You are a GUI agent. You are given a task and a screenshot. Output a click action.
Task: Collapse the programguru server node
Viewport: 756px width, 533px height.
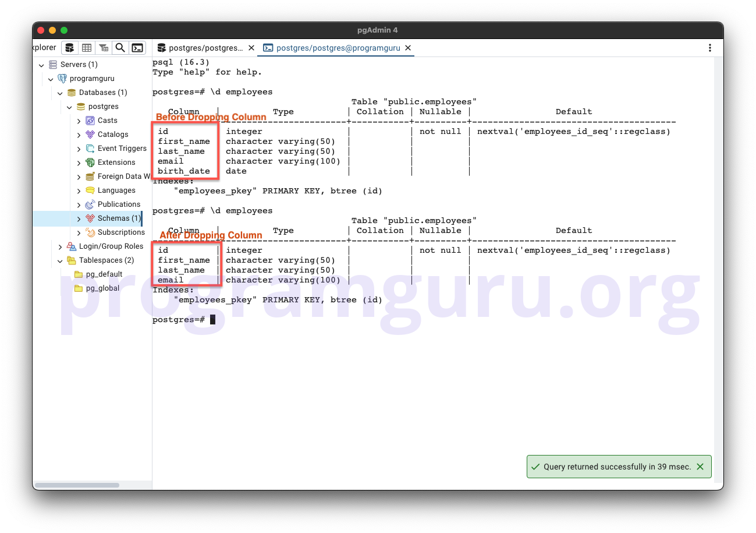[x=51, y=79]
